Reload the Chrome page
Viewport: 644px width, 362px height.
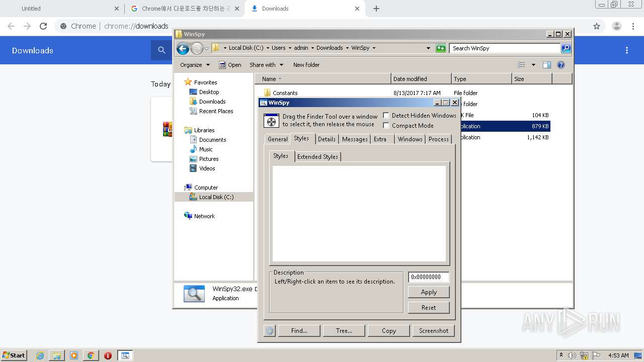pos(43,26)
